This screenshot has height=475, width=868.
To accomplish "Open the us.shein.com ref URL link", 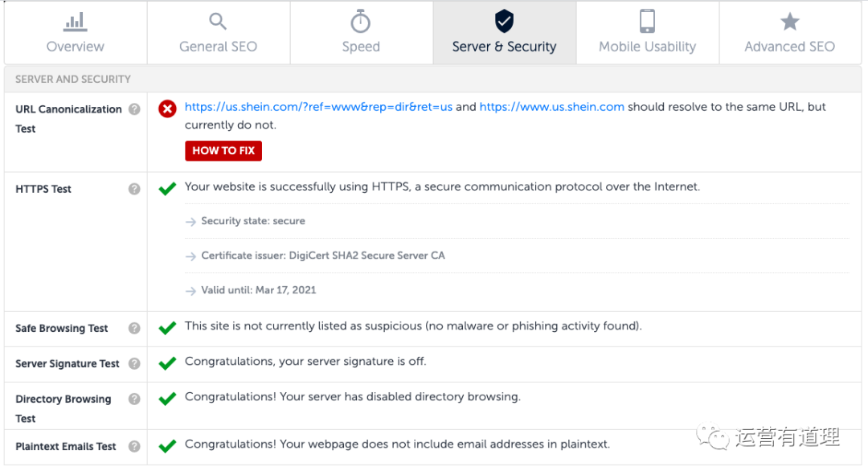I will click(318, 107).
